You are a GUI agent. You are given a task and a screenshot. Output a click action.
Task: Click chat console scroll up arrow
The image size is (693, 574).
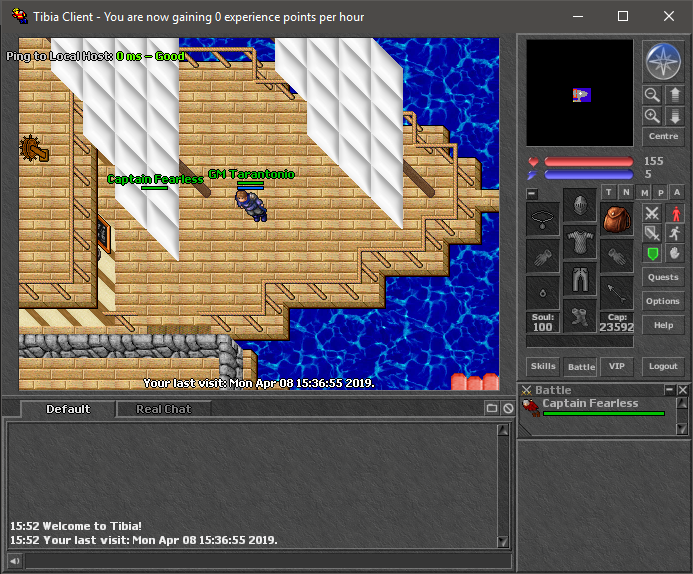click(503, 430)
